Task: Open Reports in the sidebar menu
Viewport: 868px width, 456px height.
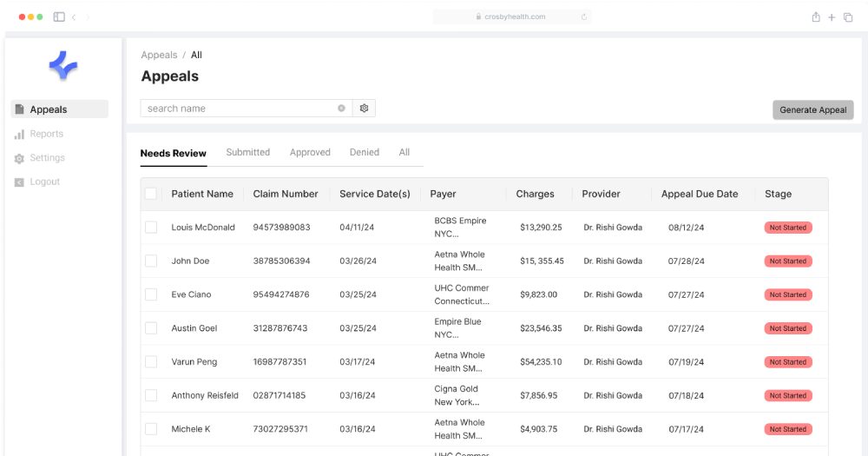Action: tap(47, 134)
